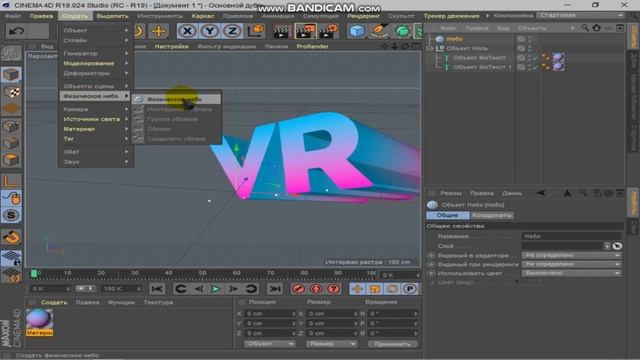
Task: Click the layer picker arrow icon beside Слой
Action: [x=617, y=246]
